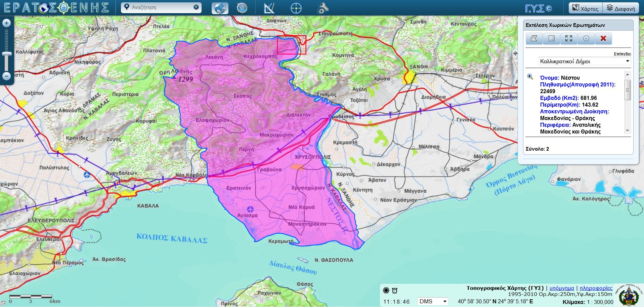The image size is (644, 307).
Task: Click the population value 22469
Action: pos(548,91)
